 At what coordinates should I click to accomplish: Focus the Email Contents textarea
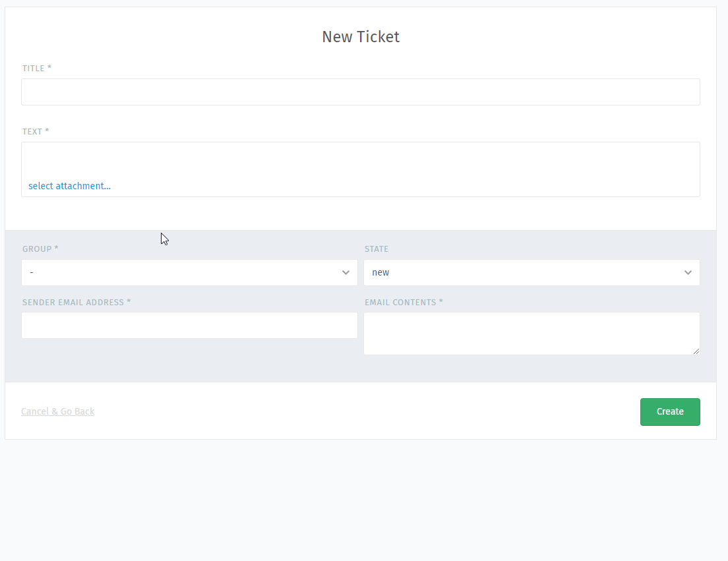pos(531,334)
